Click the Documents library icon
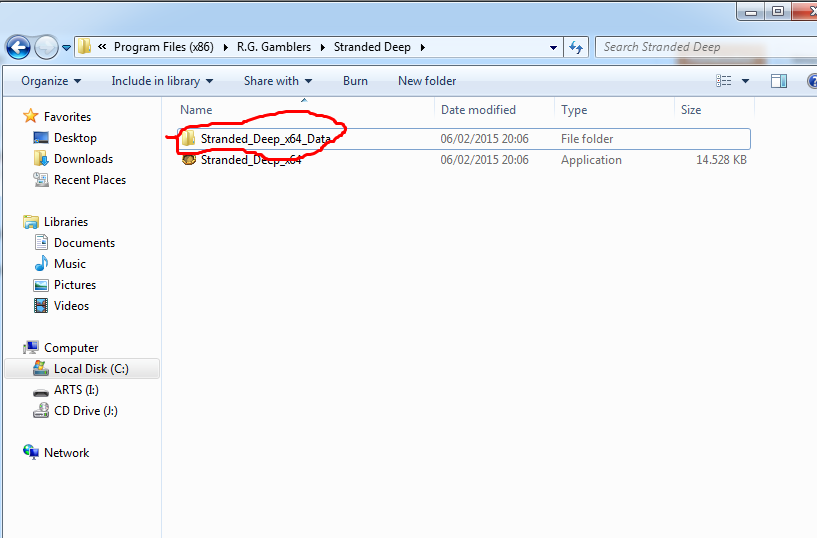This screenshot has height=538, width=817. [41, 242]
